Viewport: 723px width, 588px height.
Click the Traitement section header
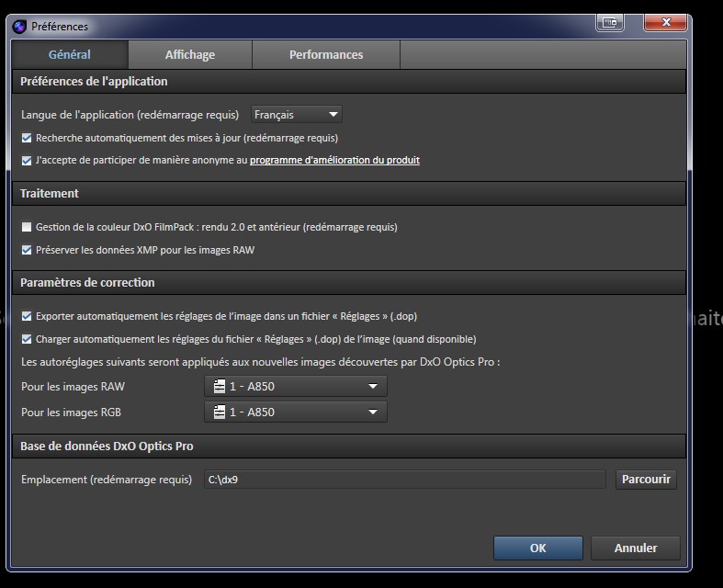[349, 193]
